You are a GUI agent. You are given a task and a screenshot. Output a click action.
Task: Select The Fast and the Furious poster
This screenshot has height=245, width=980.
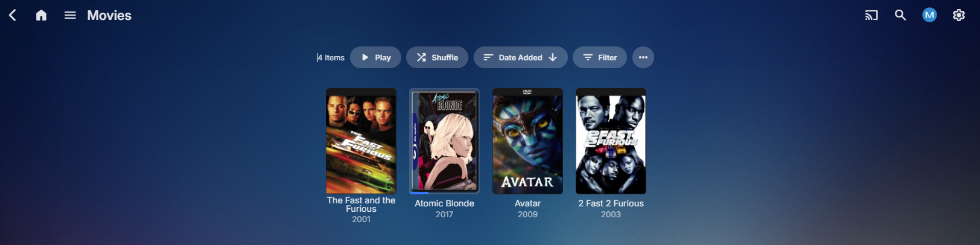coord(361,141)
